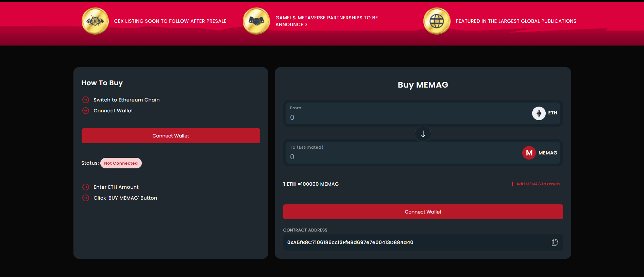Click the red MEMAG M logo icon
Image resolution: width=644 pixels, height=277 pixels.
click(529, 153)
